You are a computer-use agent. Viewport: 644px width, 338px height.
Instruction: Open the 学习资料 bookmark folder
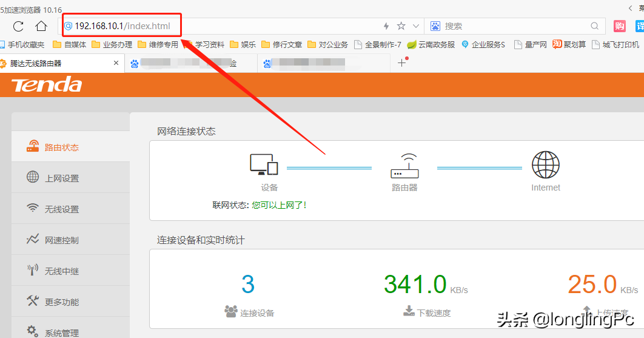(204, 44)
